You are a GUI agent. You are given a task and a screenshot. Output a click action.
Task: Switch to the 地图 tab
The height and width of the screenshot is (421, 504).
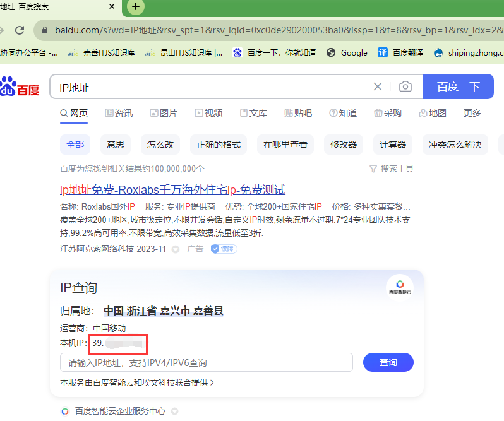(433, 113)
